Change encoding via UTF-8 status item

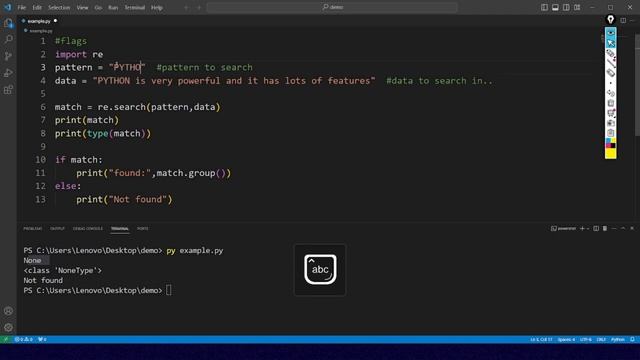click(585, 339)
